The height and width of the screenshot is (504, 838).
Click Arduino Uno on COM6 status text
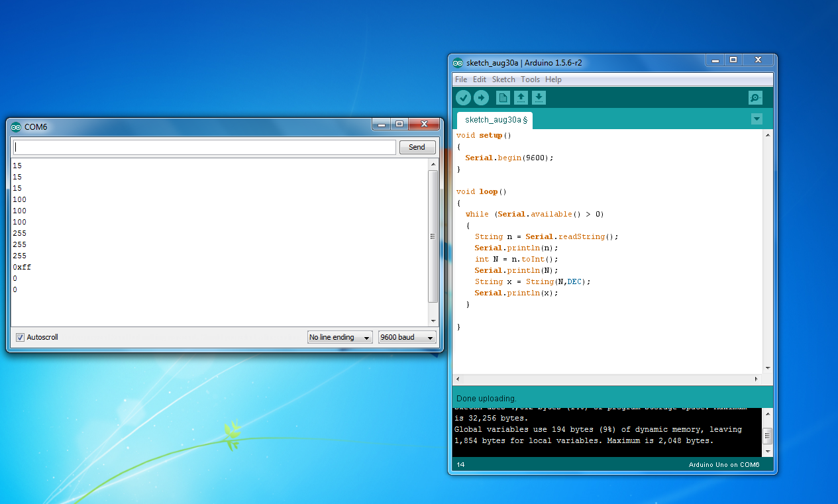click(724, 465)
